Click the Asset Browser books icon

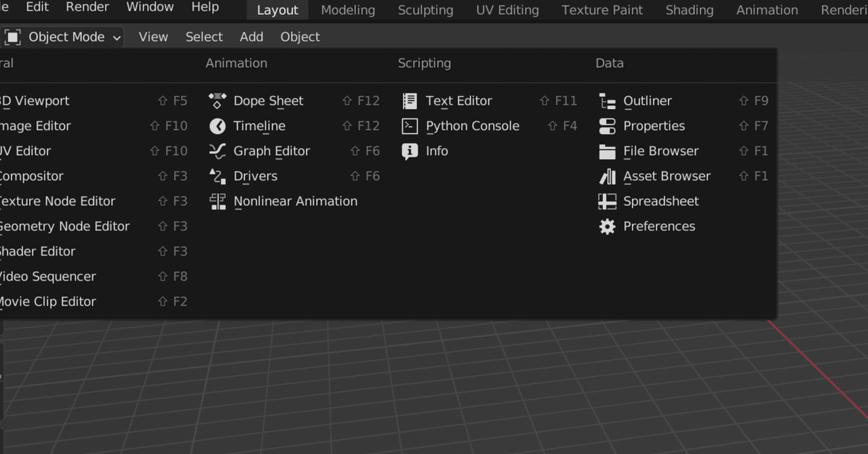point(607,176)
